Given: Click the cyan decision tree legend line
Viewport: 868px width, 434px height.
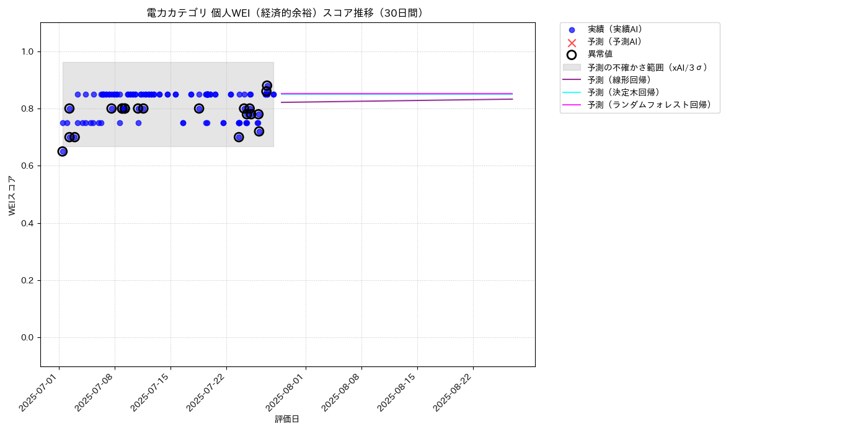Looking at the screenshot, I should tap(572, 92).
